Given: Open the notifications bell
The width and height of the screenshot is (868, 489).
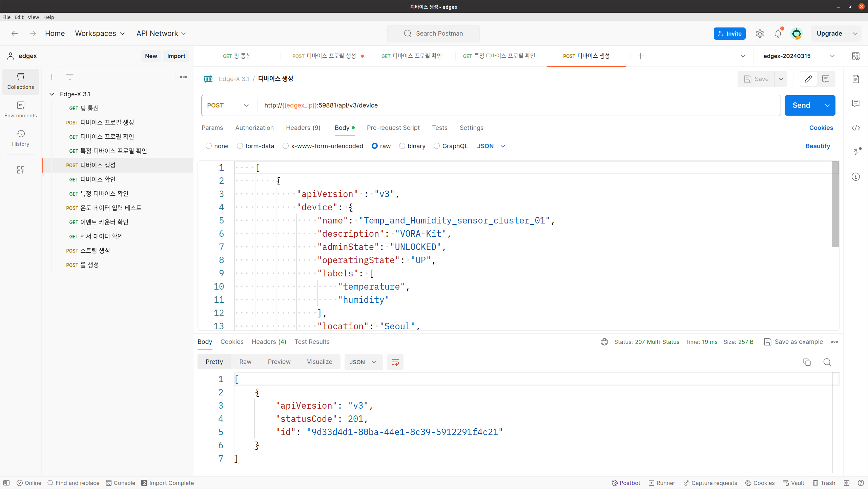Looking at the screenshot, I should click(x=778, y=34).
